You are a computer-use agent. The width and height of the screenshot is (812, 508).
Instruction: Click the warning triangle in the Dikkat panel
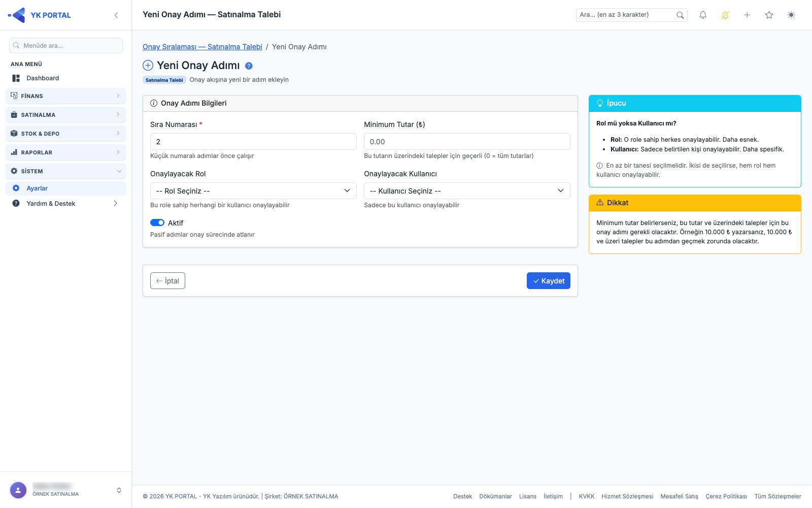click(600, 203)
